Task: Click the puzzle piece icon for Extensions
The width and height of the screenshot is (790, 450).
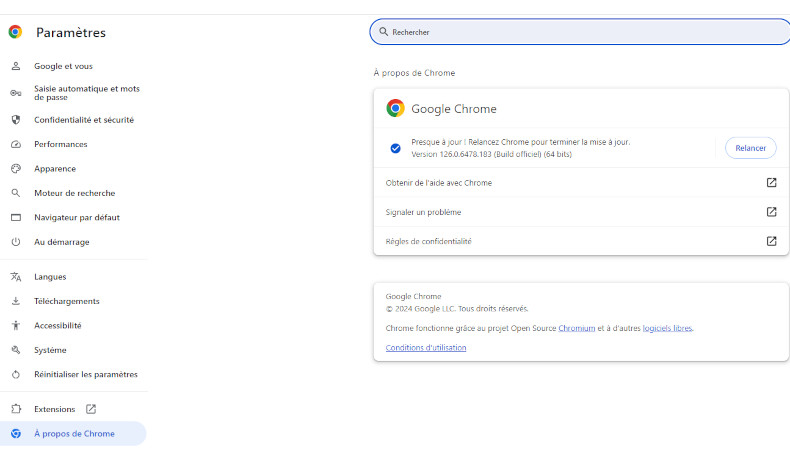Action: tap(16, 409)
